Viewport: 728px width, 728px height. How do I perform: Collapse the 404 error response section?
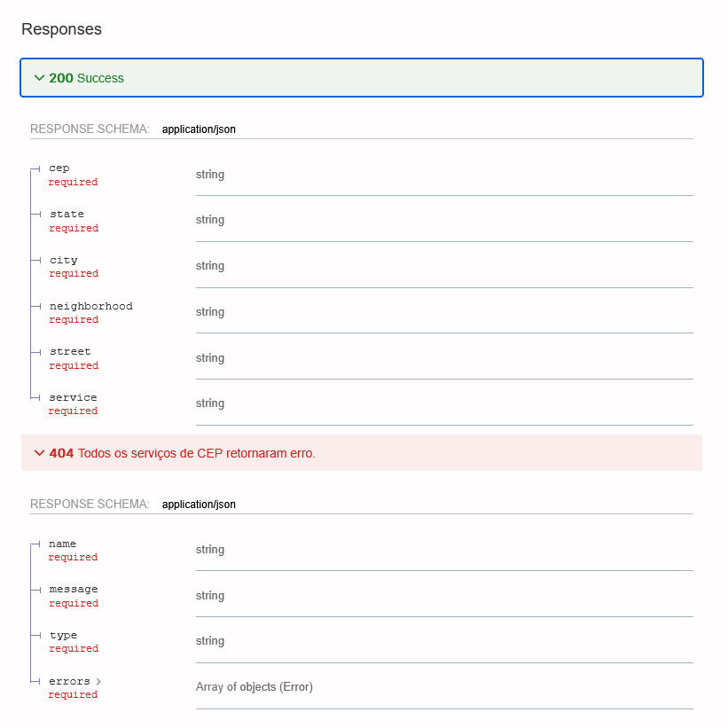pyautogui.click(x=361, y=453)
